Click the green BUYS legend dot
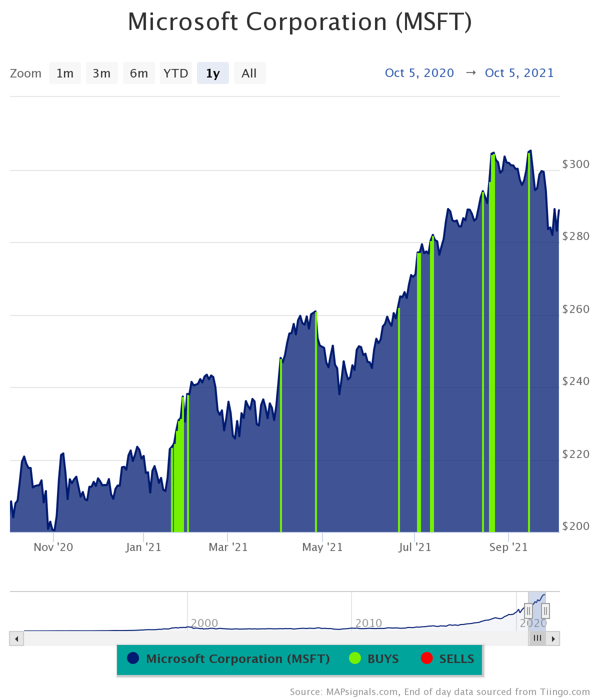 pos(354,658)
